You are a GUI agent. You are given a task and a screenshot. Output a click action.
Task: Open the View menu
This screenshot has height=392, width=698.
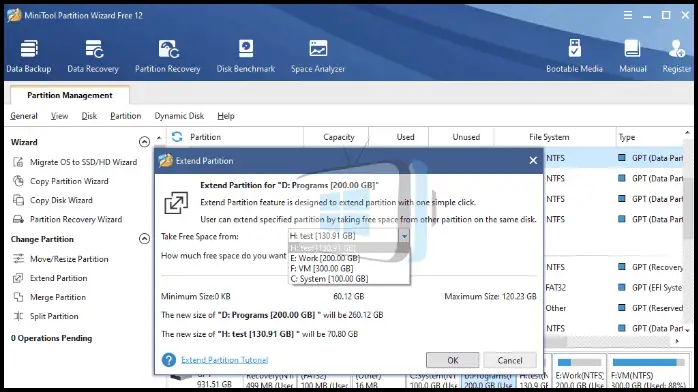pyautogui.click(x=59, y=116)
